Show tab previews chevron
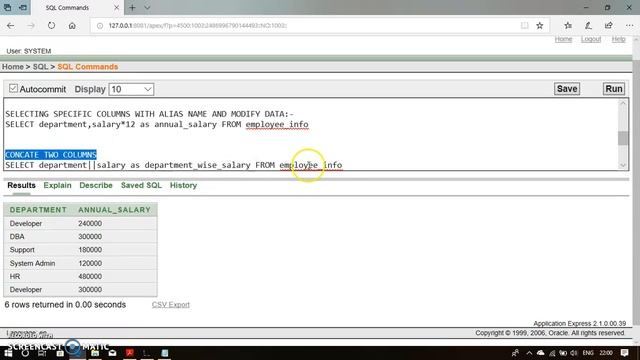The height and width of the screenshot is (360, 640). click(x=147, y=7)
